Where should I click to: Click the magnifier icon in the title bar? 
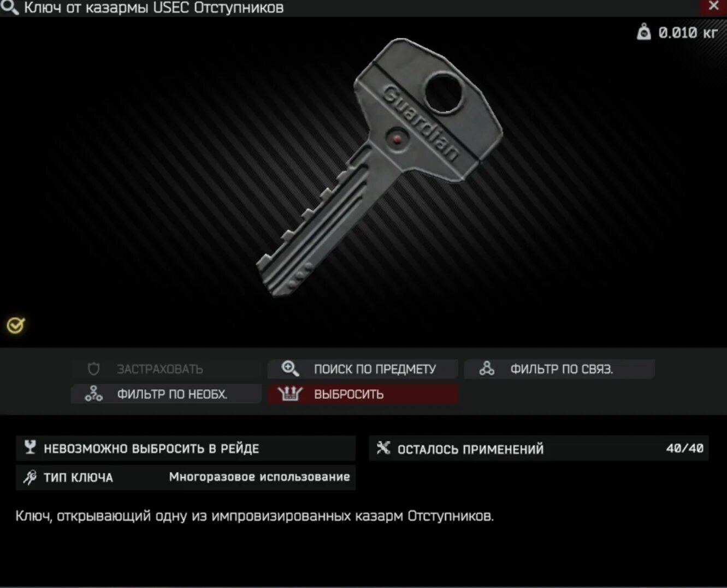coord(9,8)
